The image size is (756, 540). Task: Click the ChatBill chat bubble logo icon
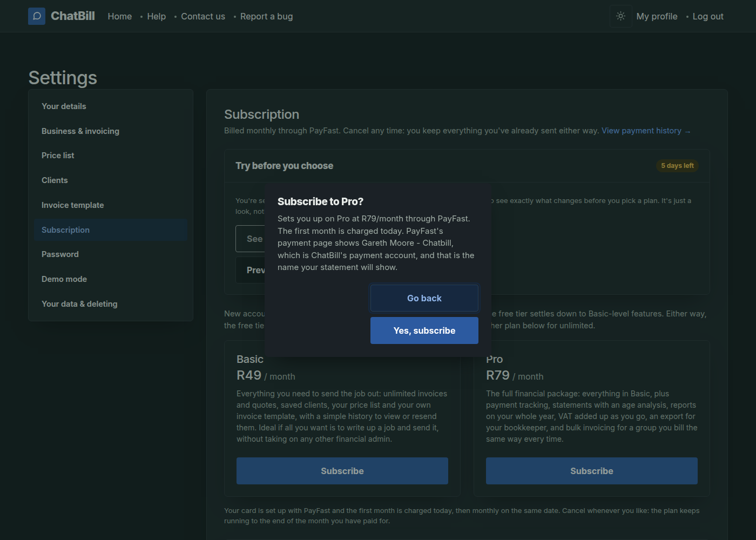37,16
